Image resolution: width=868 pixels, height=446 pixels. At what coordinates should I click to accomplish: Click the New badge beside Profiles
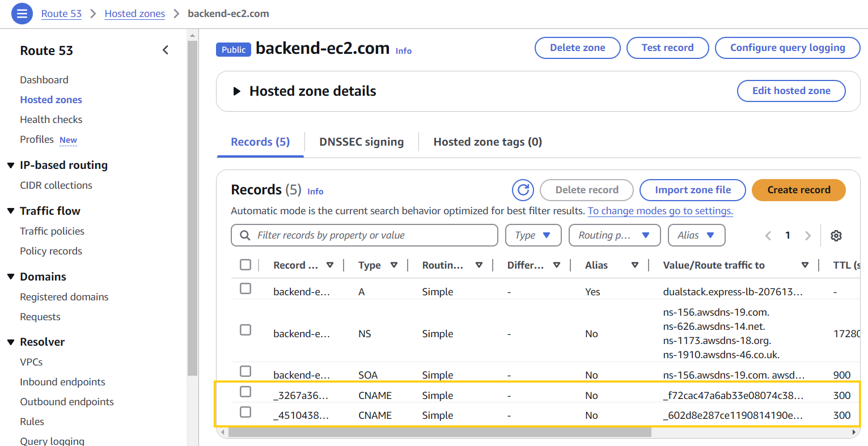pyautogui.click(x=68, y=140)
